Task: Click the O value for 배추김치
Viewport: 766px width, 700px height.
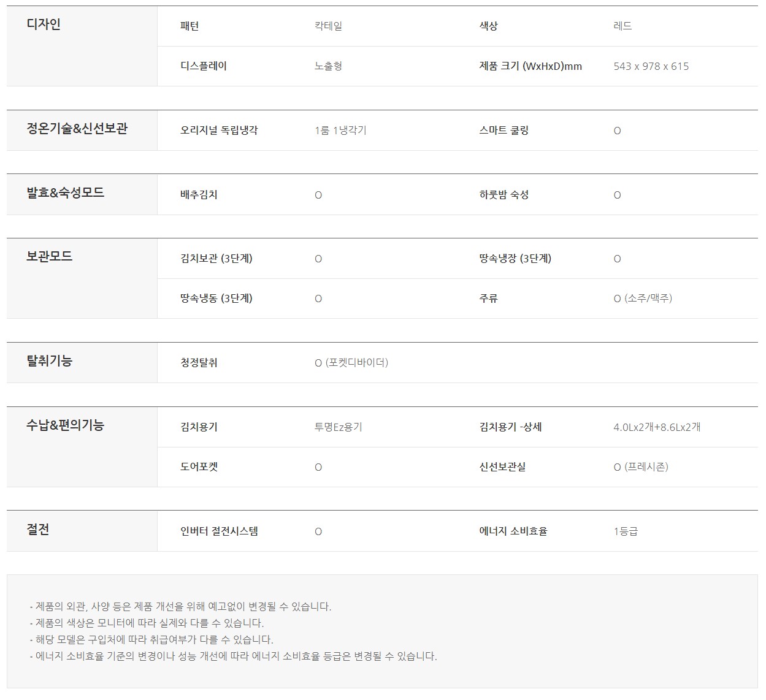Action: [318, 196]
